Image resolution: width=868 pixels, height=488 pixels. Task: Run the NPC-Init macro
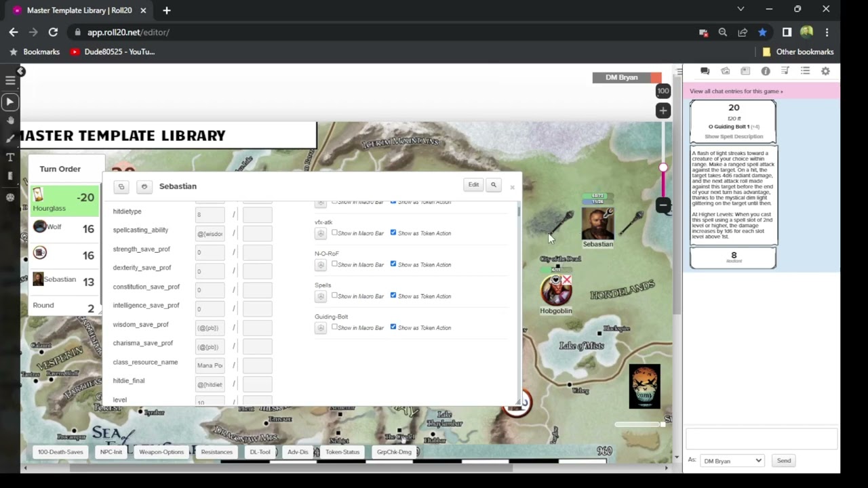[x=111, y=452]
